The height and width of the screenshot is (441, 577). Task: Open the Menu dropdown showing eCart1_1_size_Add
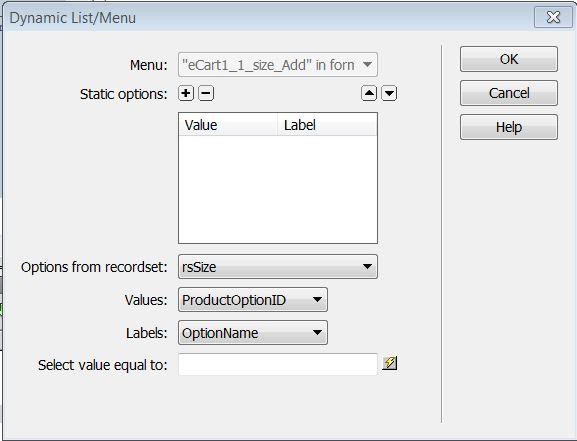(x=278, y=65)
